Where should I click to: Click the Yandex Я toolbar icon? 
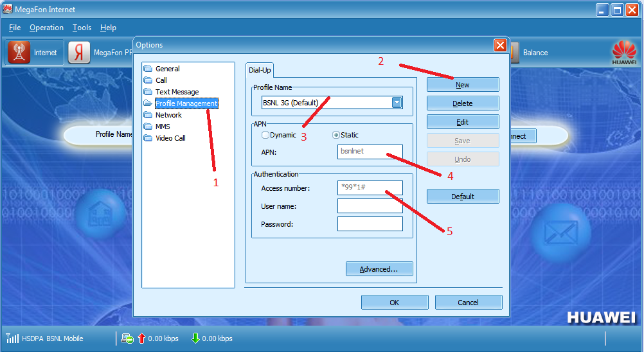tap(79, 52)
